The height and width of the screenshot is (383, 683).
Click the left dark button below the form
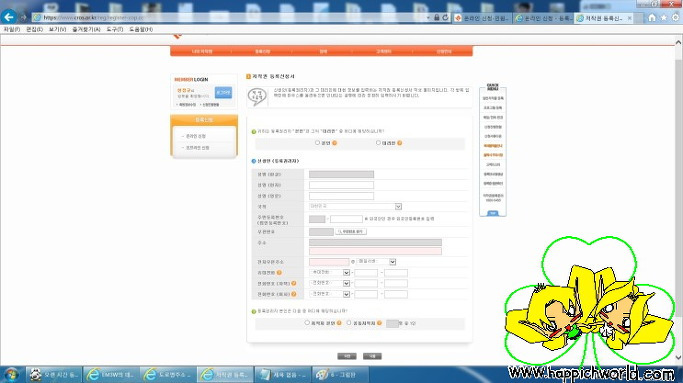pos(347,356)
